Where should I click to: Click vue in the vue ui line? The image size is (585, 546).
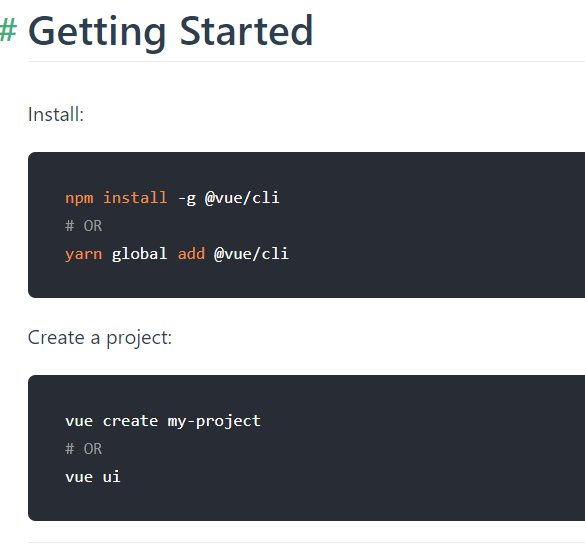(79, 477)
